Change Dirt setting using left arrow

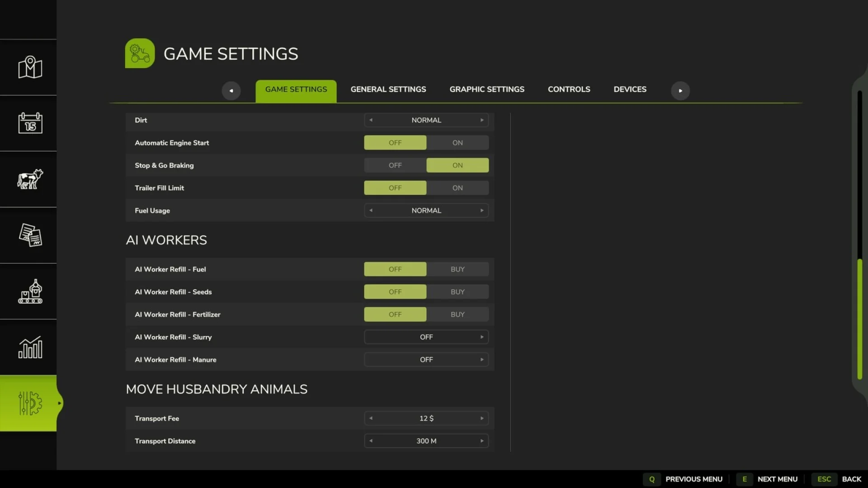click(371, 120)
